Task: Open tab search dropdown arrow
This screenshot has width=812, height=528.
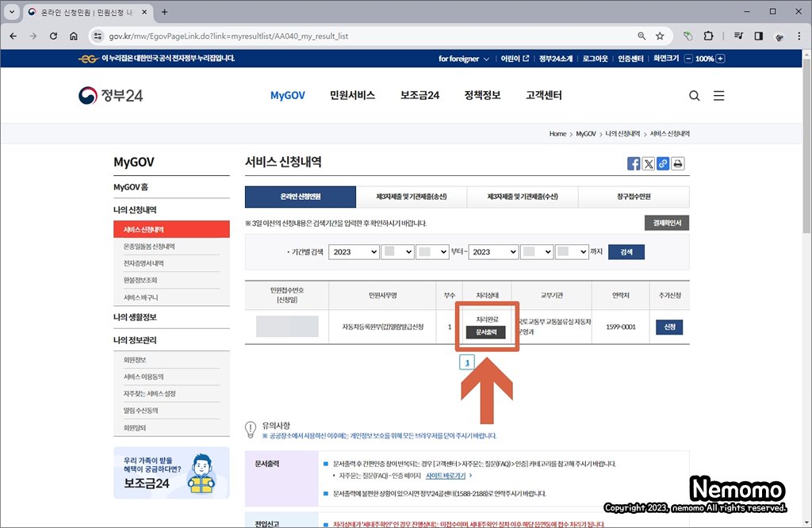Action: point(11,12)
